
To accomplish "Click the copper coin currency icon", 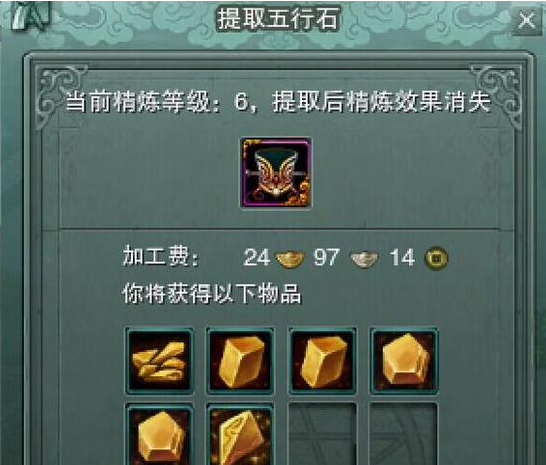I will 436,258.
